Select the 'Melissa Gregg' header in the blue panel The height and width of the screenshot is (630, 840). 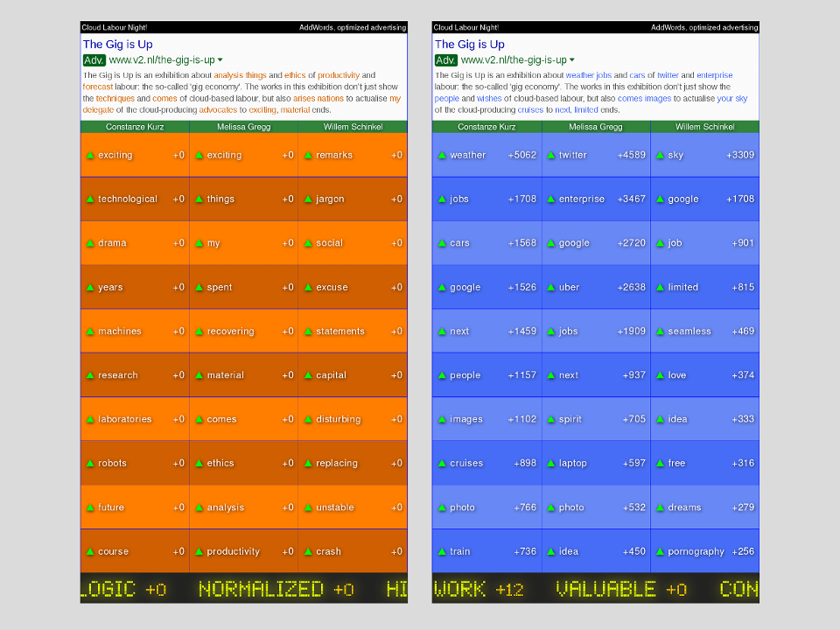(x=596, y=127)
